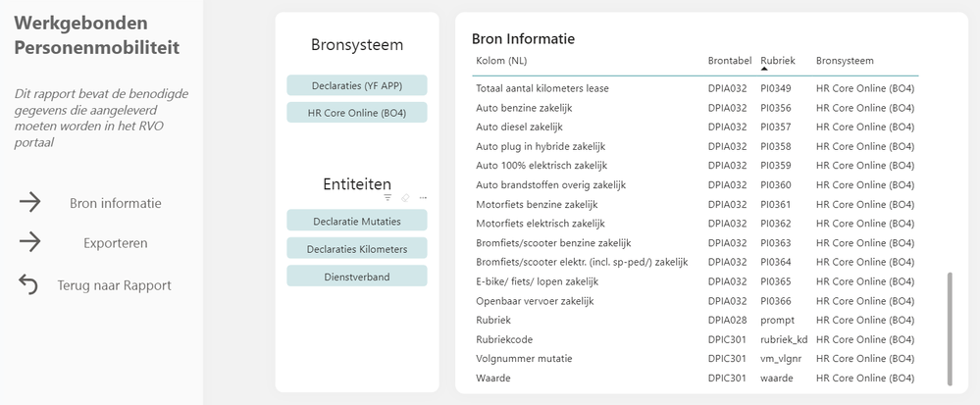Toggle the Declaratie Mutaties entity filter
The image size is (980, 405).
pyautogui.click(x=357, y=221)
